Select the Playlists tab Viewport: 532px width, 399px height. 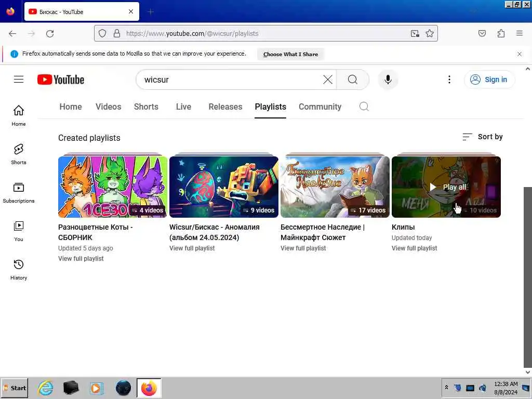pyautogui.click(x=270, y=107)
